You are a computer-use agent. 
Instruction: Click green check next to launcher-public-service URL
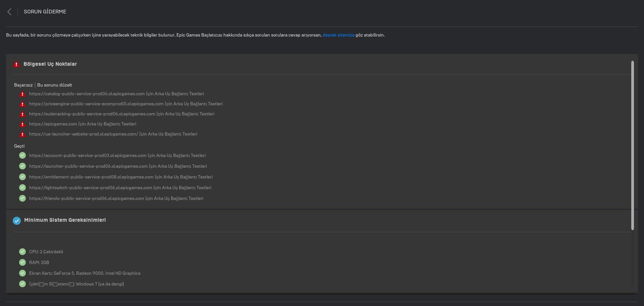coord(22,166)
